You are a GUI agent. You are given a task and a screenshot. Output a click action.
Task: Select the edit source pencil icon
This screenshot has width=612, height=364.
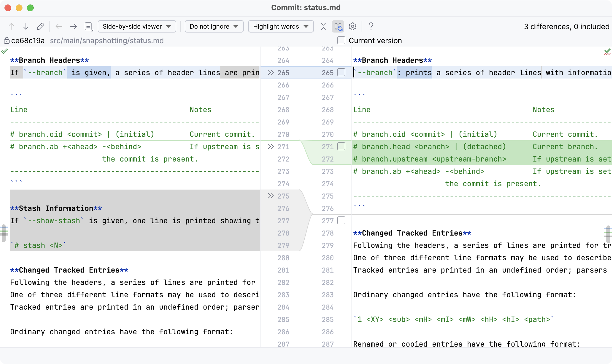click(41, 26)
